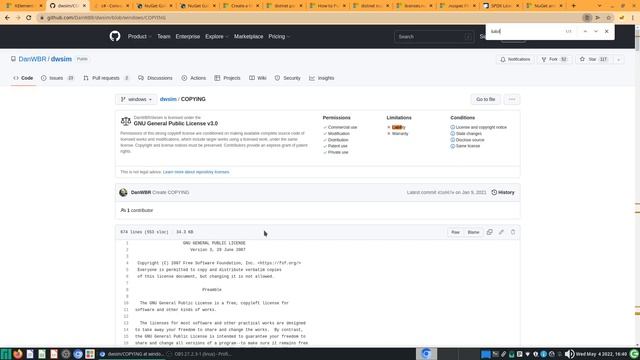This screenshot has height=360, width=640.
Task: Click the clock showing Wed May 4 2022
Action: (x=601, y=354)
